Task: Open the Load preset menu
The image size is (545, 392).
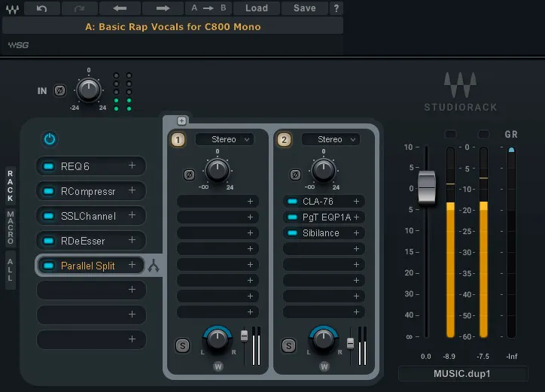Action: pyautogui.click(x=257, y=8)
